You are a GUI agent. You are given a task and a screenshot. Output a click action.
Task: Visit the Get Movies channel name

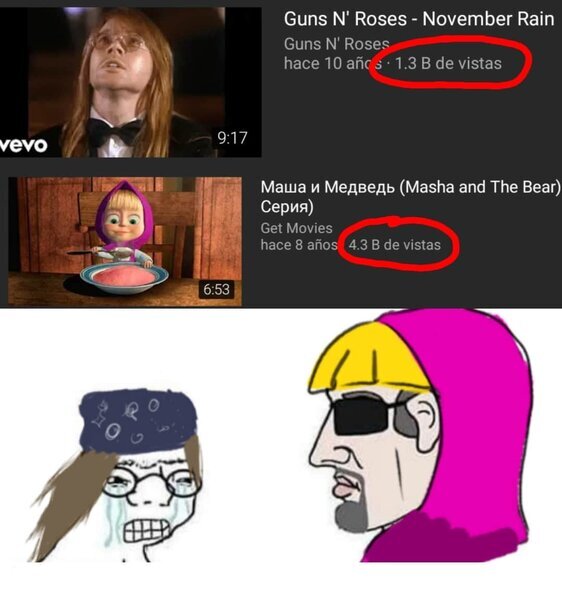296,228
